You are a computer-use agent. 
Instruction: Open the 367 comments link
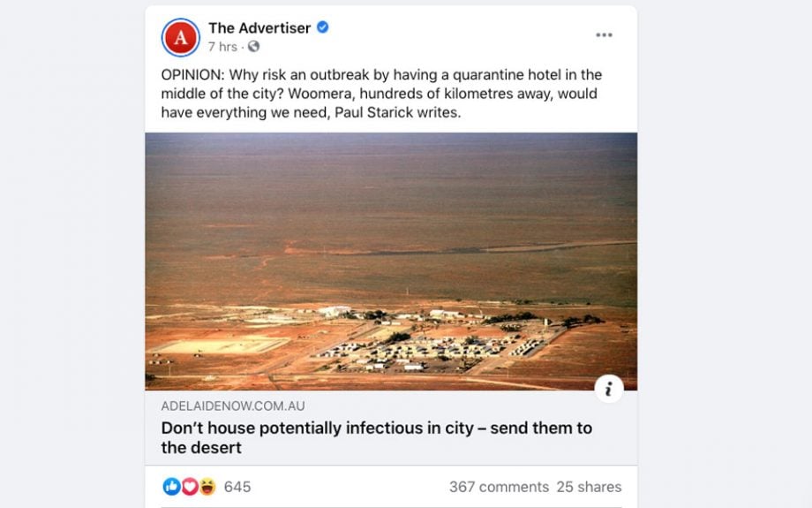499,487
